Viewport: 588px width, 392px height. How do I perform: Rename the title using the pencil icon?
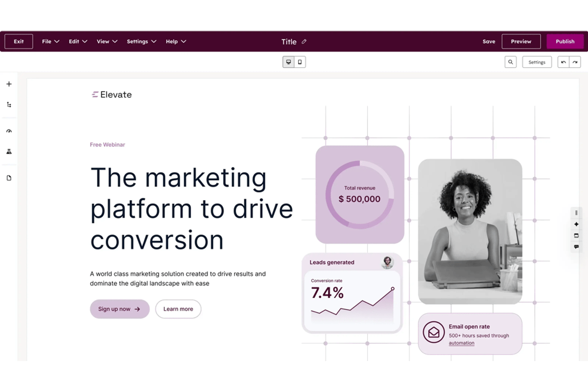(x=304, y=41)
